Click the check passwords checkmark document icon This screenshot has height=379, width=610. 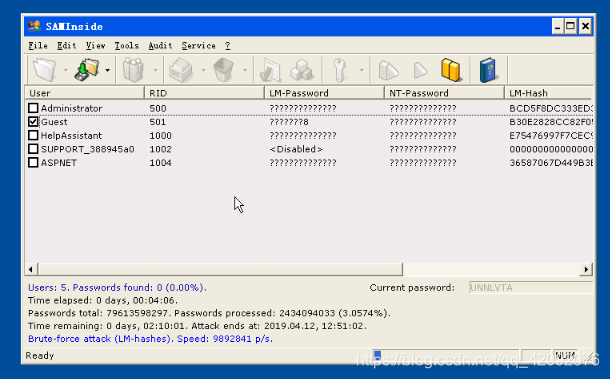[270, 70]
